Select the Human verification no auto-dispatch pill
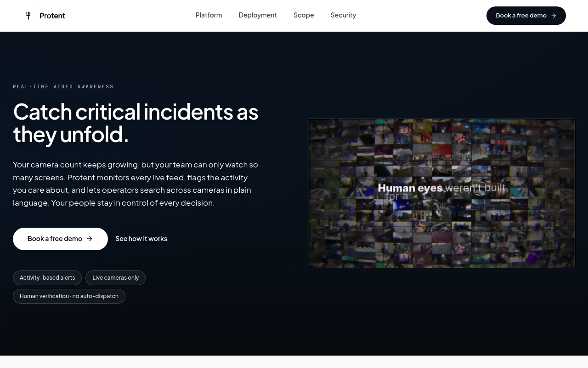 (x=69, y=296)
